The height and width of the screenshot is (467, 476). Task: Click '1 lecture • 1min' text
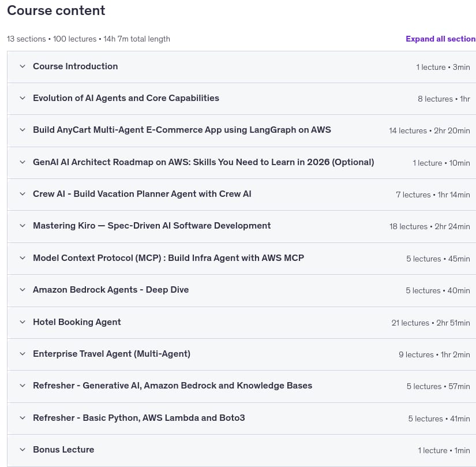(444, 451)
